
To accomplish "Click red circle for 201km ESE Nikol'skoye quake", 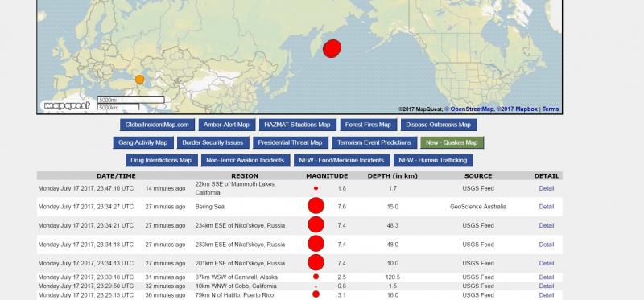I will point(316,262).
